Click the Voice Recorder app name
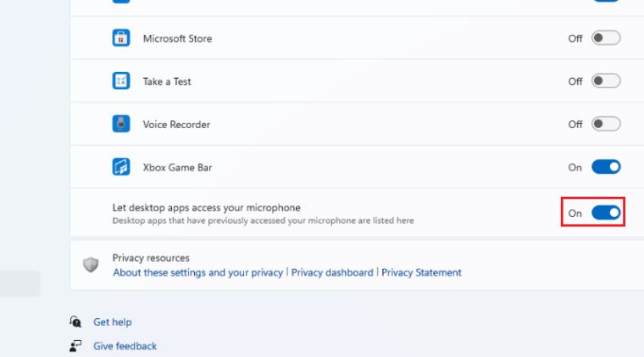Image resolution: width=644 pixels, height=357 pixels. (176, 125)
